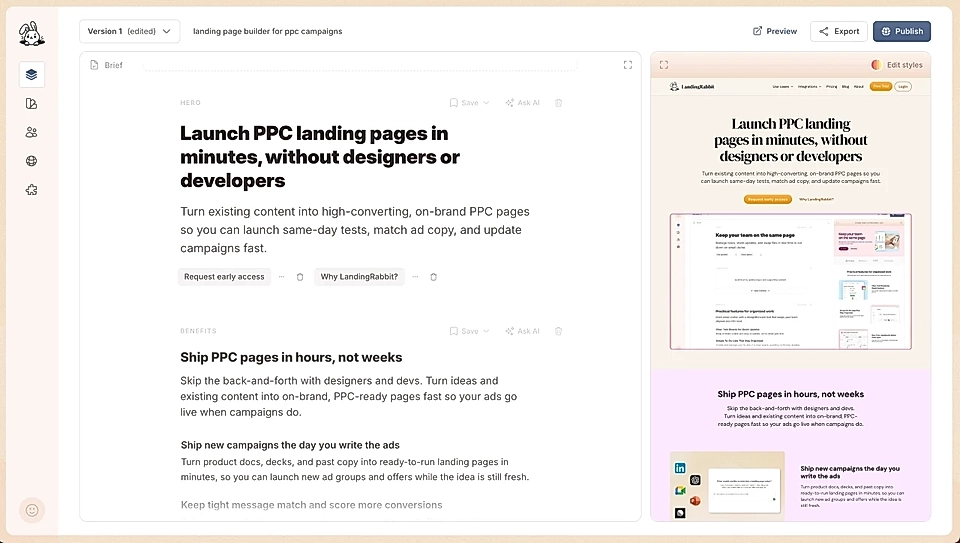Click the smiley feedback icon

pyautogui.click(x=32, y=511)
